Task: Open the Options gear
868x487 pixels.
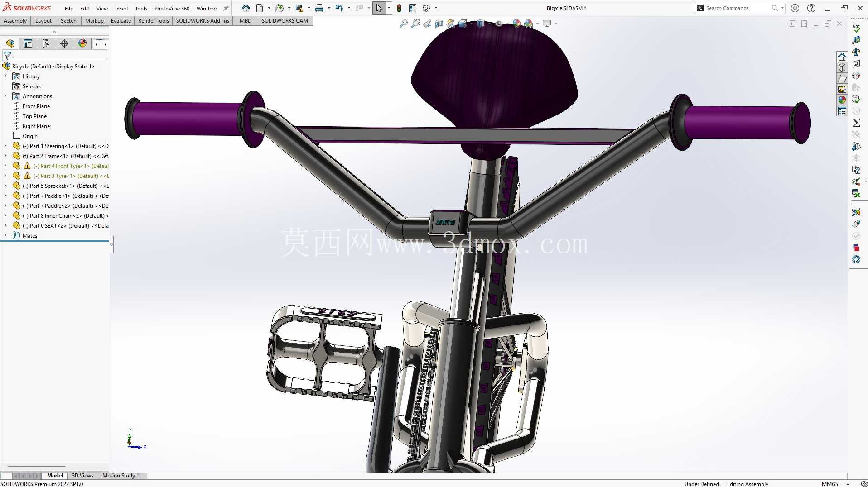Action: [x=426, y=8]
